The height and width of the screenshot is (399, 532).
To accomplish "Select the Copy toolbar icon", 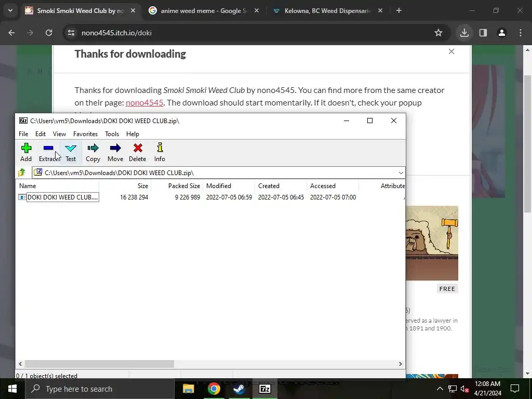I will click(x=93, y=152).
